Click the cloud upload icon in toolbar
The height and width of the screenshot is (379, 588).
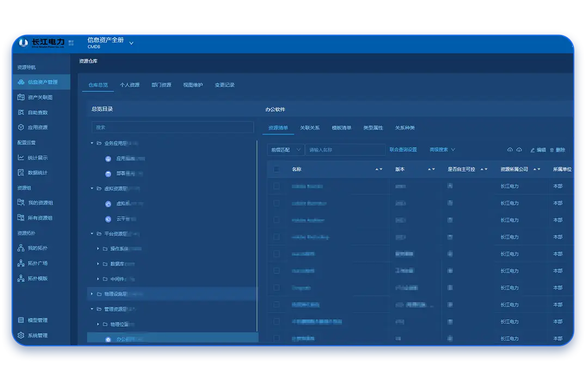point(510,150)
